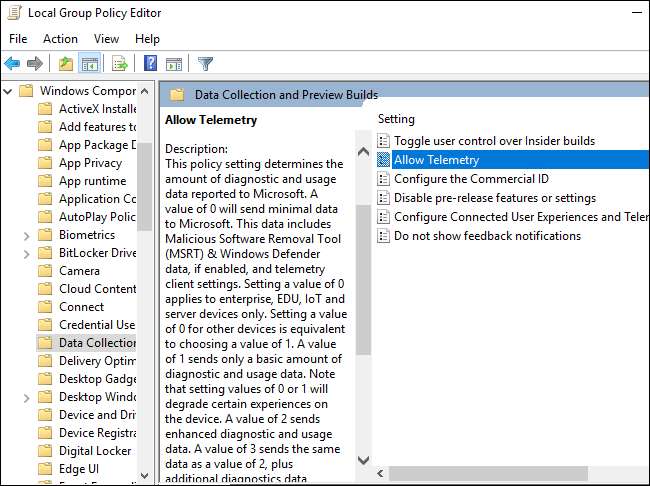
Task: Click the Connect folder icon
Action: pos(45,307)
